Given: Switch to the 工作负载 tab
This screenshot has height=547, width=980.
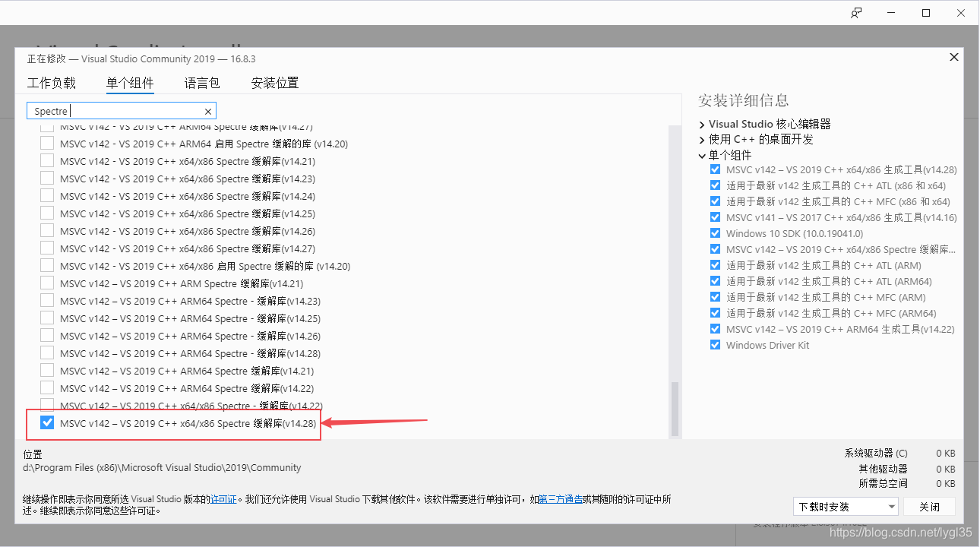Looking at the screenshot, I should pyautogui.click(x=52, y=84).
